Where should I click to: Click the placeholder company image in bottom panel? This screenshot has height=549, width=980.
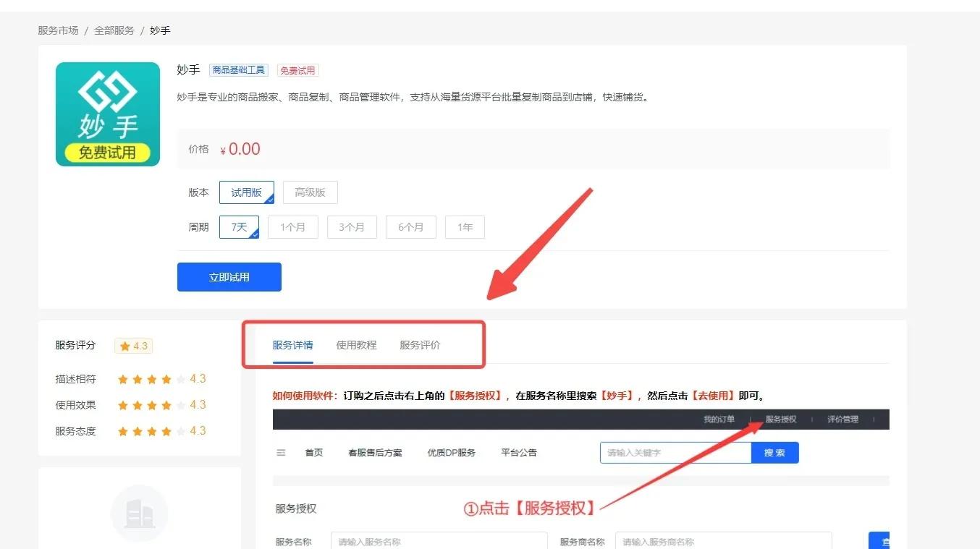click(x=139, y=514)
